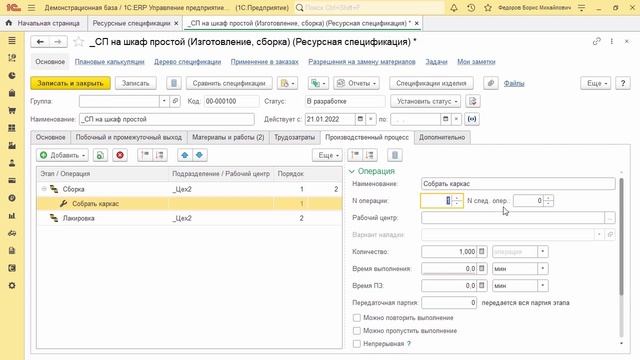Open the Группа dropdown arrow
Image resolution: width=640 pixels, height=360 pixels.
tap(164, 101)
